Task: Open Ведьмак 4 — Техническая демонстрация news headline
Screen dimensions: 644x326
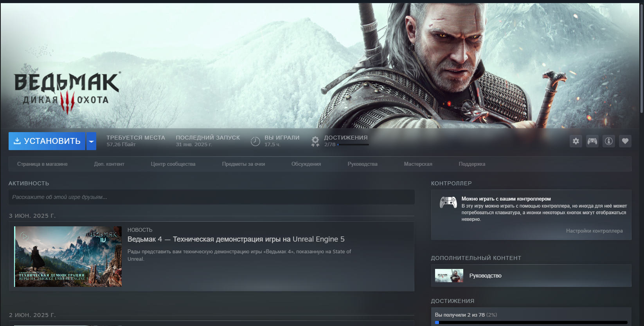Action: pyautogui.click(x=236, y=239)
